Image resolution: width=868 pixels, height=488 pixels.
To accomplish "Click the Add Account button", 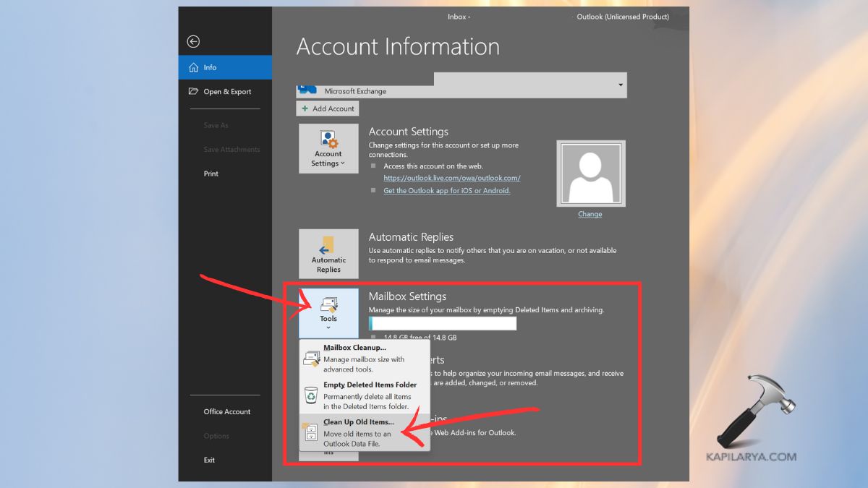I will click(327, 108).
